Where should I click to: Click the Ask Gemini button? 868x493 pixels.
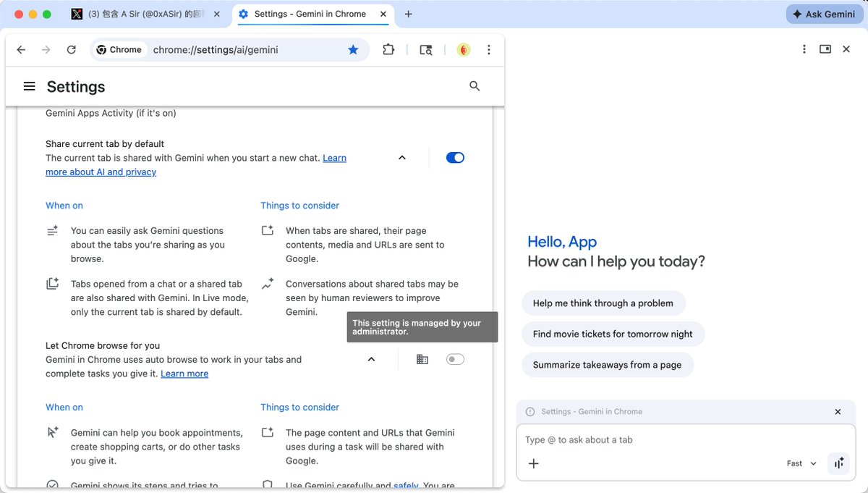click(825, 14)
